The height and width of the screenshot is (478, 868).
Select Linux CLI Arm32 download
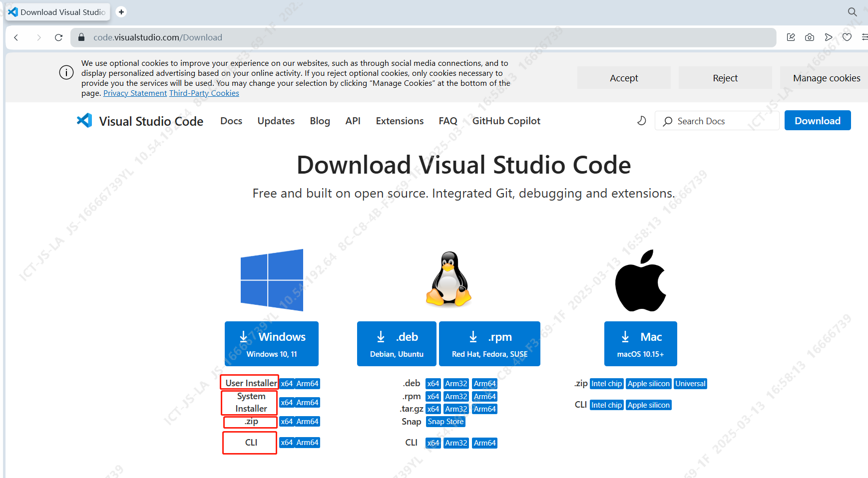[x=456, y=443]
